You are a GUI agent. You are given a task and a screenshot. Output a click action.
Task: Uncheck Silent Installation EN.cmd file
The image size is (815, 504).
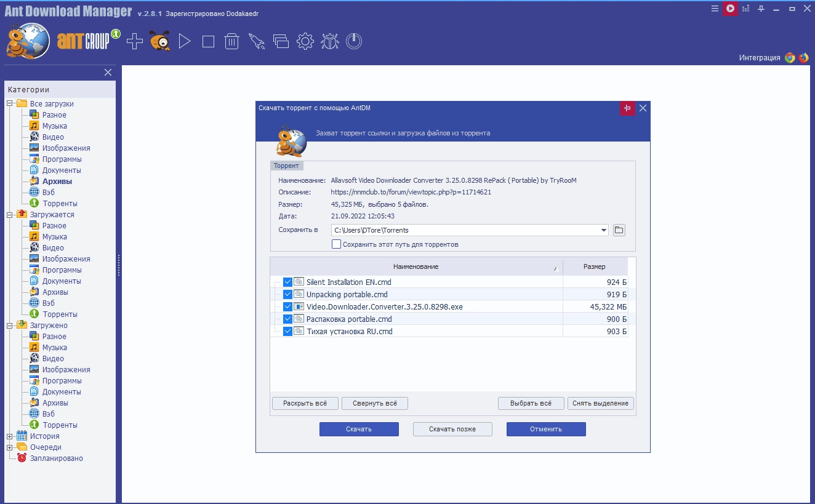click(287, 282)
